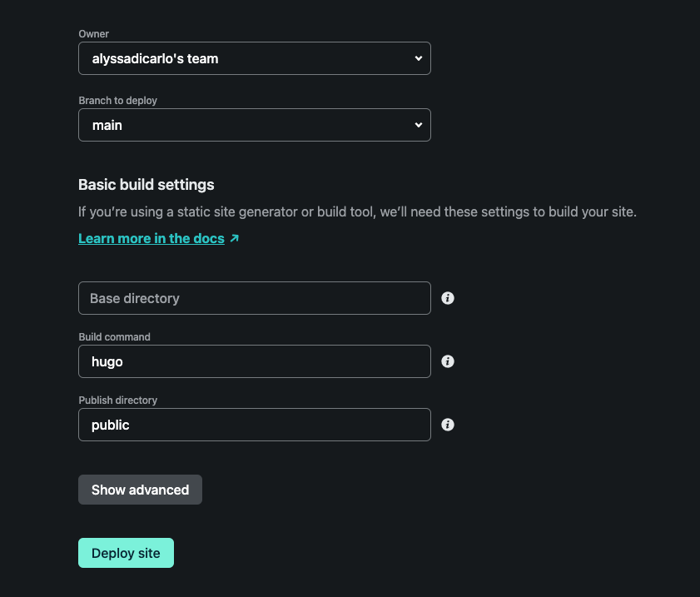The height and width of the screenshot is (597, 700).
Task: Click the "main" branch value
Action: [107, 125]
